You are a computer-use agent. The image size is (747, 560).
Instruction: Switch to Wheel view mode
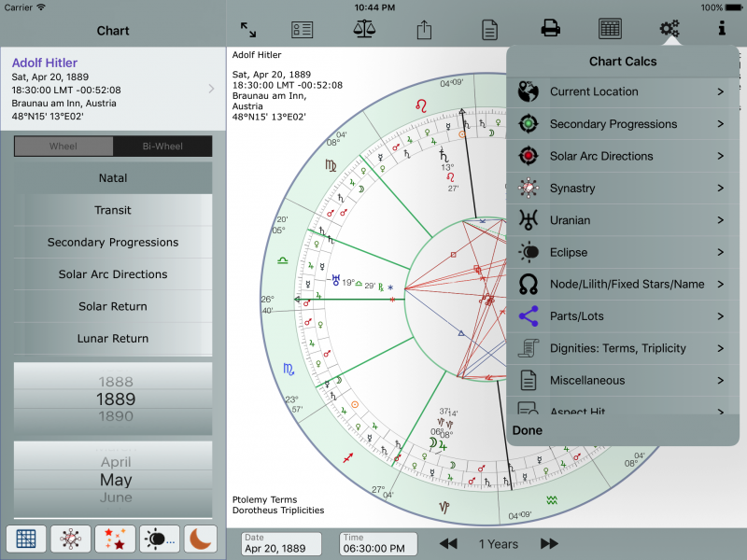(x=63, y=146)
